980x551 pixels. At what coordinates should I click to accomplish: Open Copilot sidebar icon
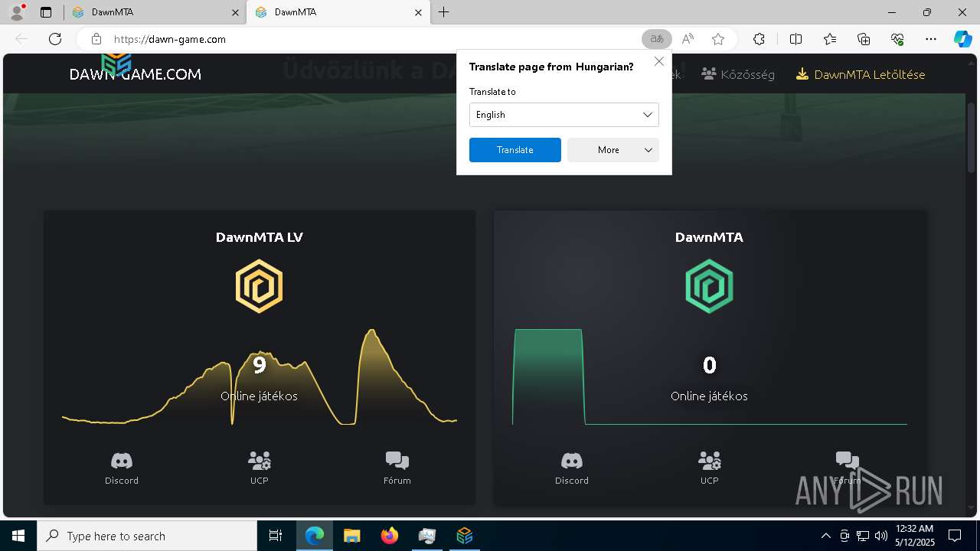962,39
